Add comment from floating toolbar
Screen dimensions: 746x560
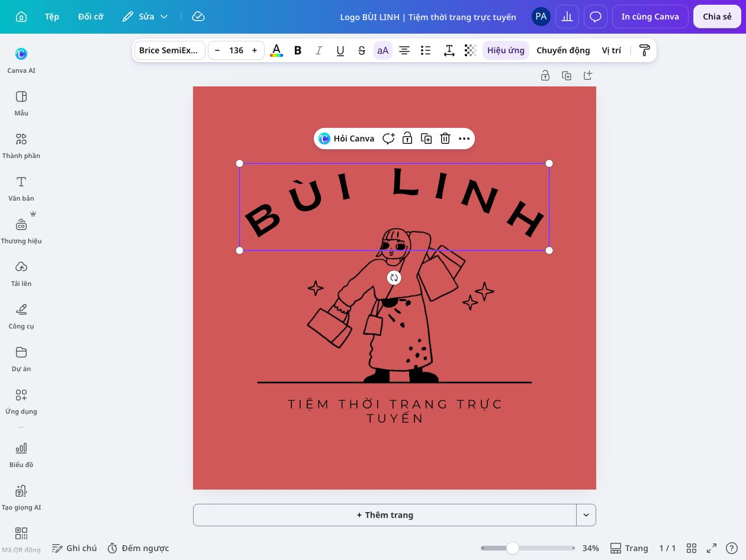(x=388, y=139)
